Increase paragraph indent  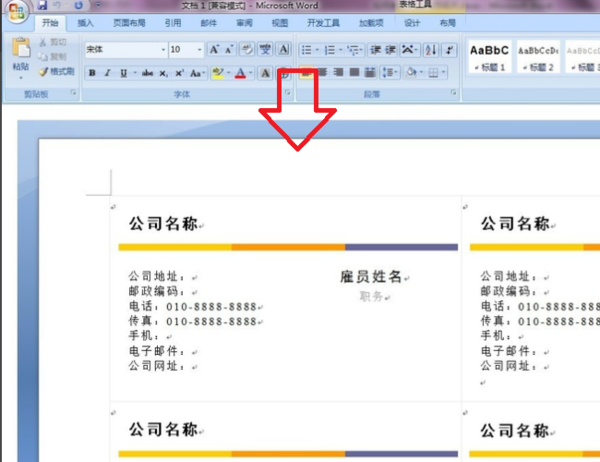click(390, 50)
